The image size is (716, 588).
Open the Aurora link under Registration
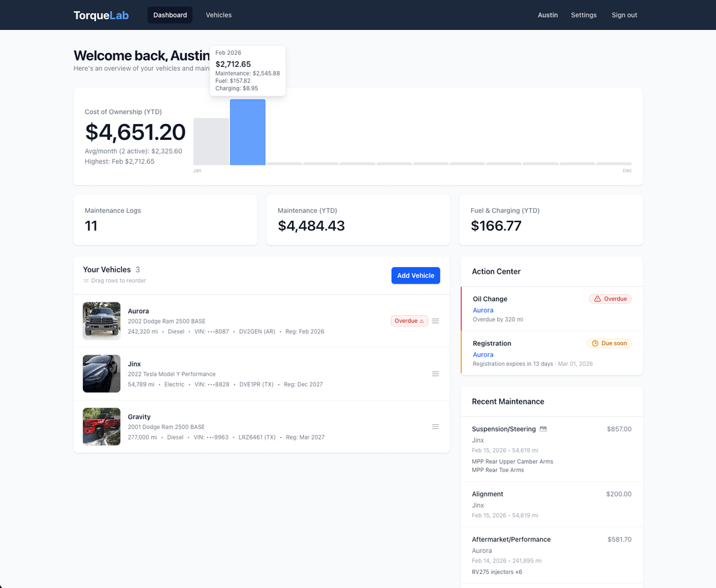(x=483, y=355)
